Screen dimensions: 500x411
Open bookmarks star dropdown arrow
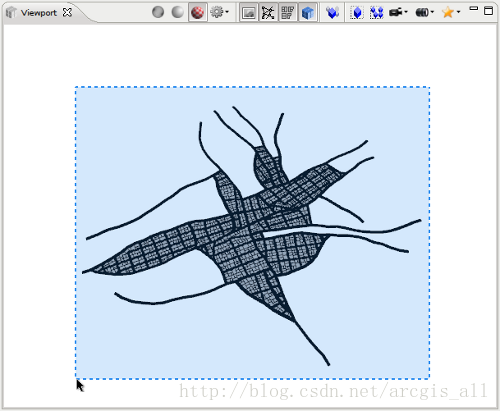tap(459, 12)
